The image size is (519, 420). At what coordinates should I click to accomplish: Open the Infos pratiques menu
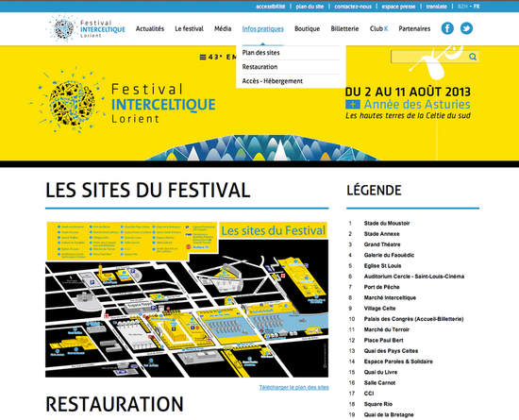tap(263, 29)
